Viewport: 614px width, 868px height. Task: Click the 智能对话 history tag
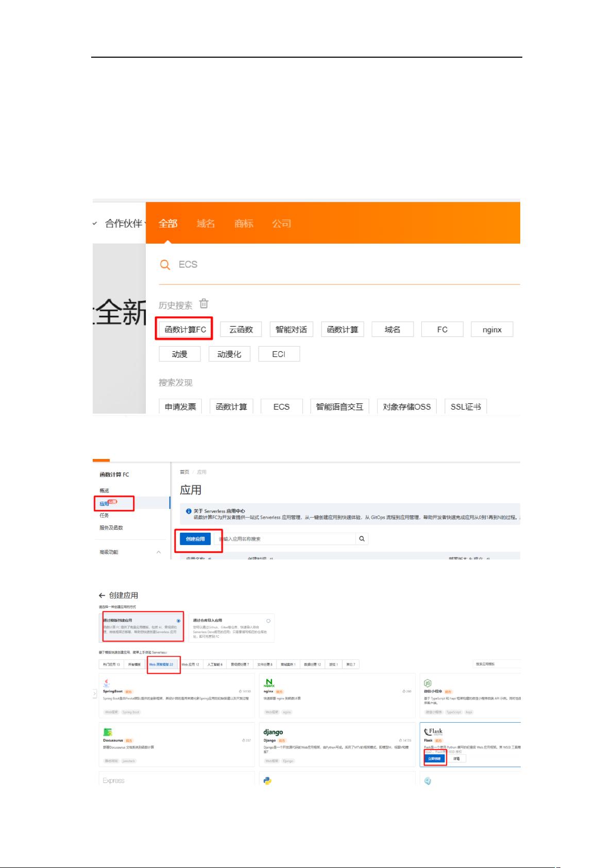click(291, 330)
